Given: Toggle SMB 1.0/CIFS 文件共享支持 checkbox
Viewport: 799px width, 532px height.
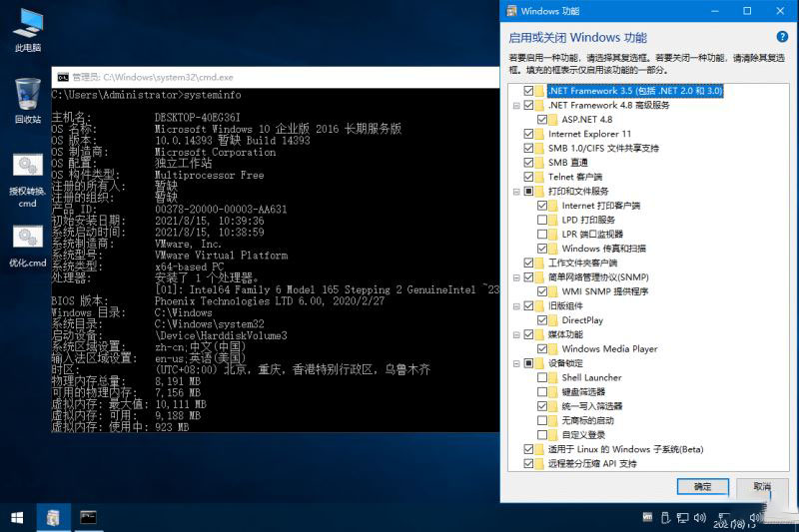Looking at the screenshot, I should point(528,148).
